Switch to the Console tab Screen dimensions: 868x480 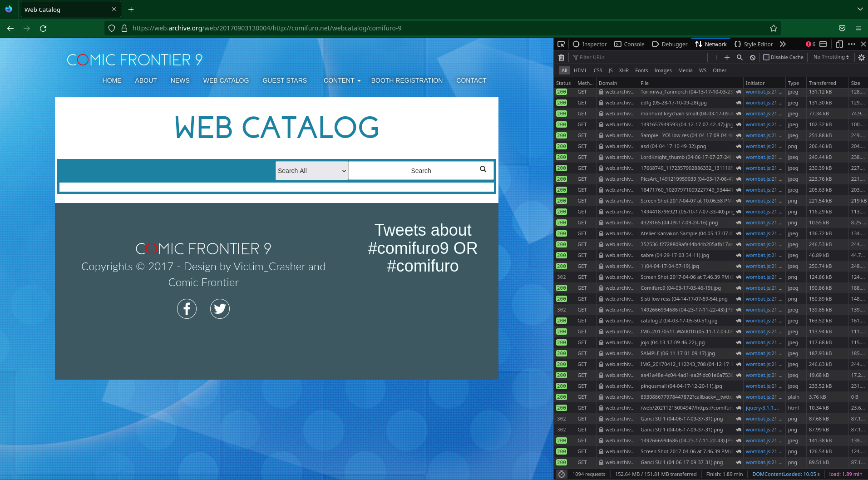tap(629, 44)
